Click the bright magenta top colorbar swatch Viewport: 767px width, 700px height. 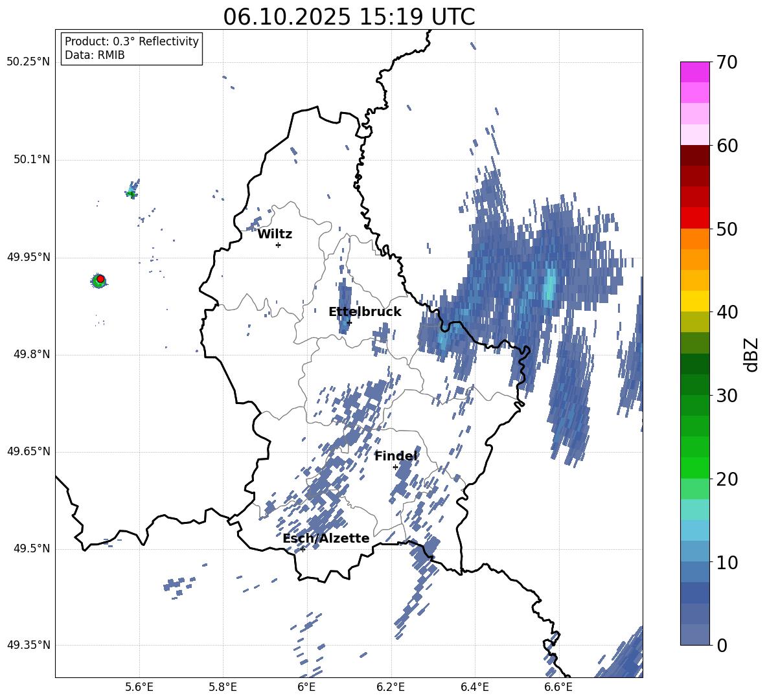694,72
